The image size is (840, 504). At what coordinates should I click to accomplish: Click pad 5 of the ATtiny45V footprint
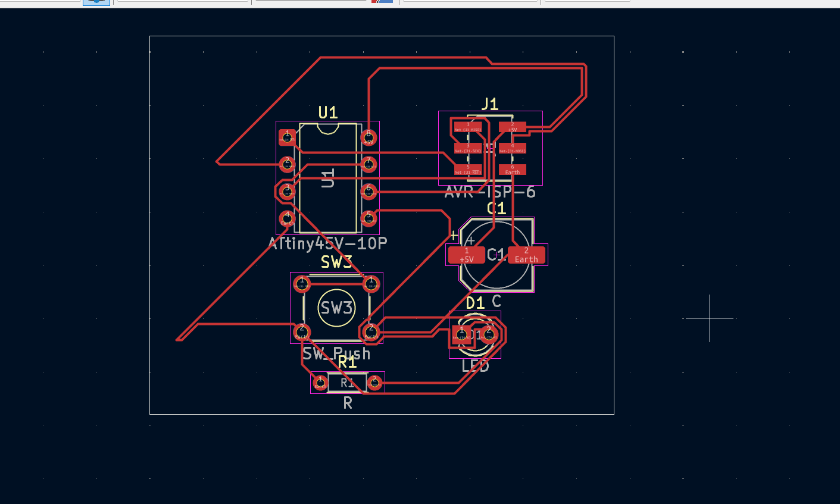click(x=369, y=218)
